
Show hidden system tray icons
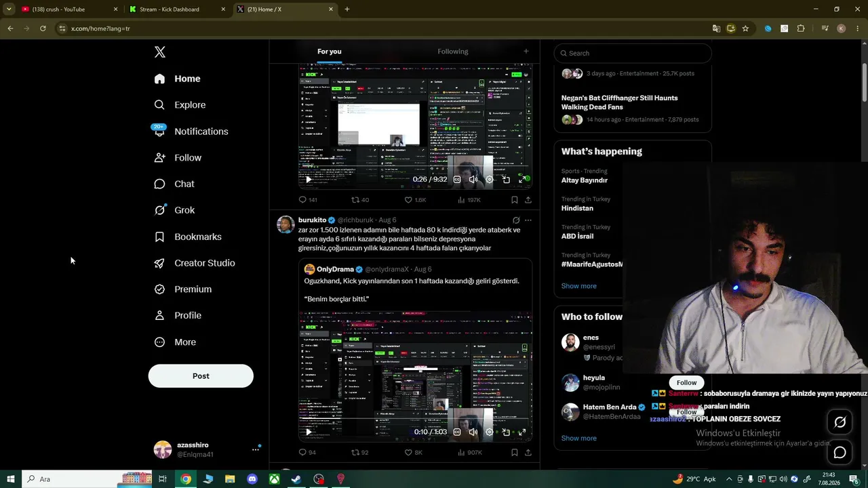(x=729, y=479)
